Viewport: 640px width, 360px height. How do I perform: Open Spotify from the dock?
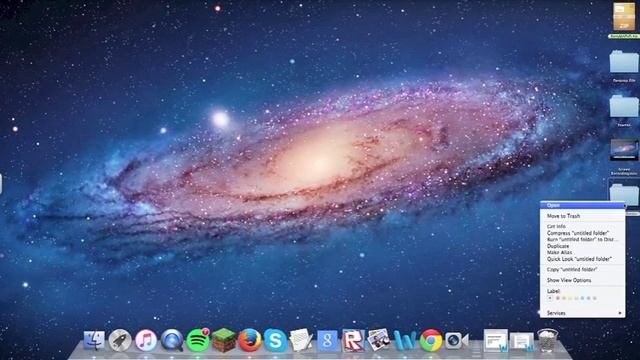pyautogui.click(x=198, y=340)
